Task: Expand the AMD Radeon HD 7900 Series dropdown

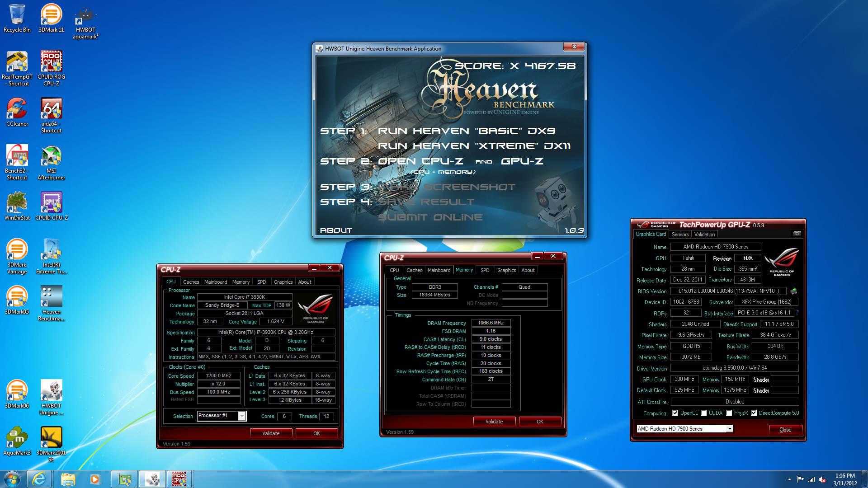Action: click(x=729, y=429)
